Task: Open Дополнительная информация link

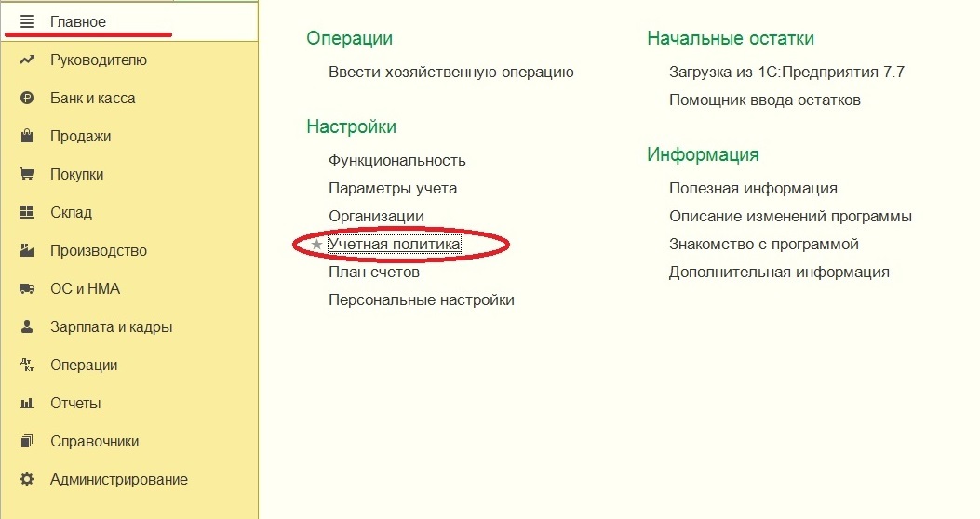Action: pos(779,273)
